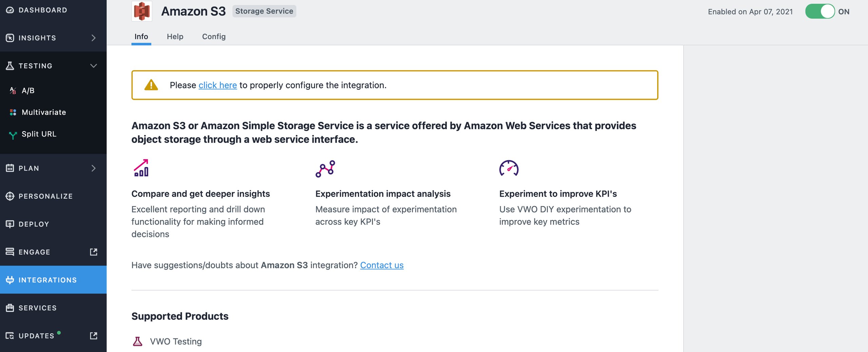Open the Contact us link
868x352 pixels.
[382, 265]
